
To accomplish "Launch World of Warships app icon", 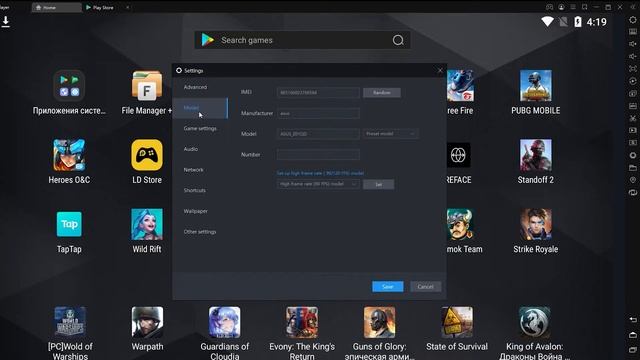I will point(70,322).
